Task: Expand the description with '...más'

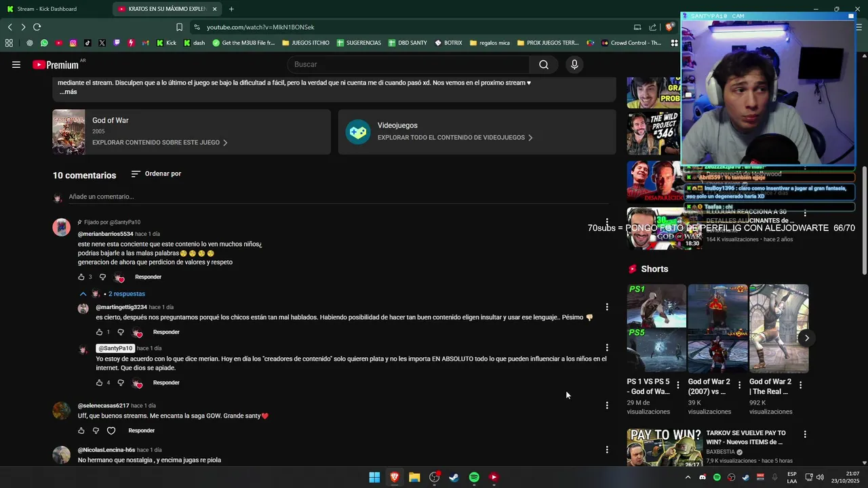Action: [68, 91]
